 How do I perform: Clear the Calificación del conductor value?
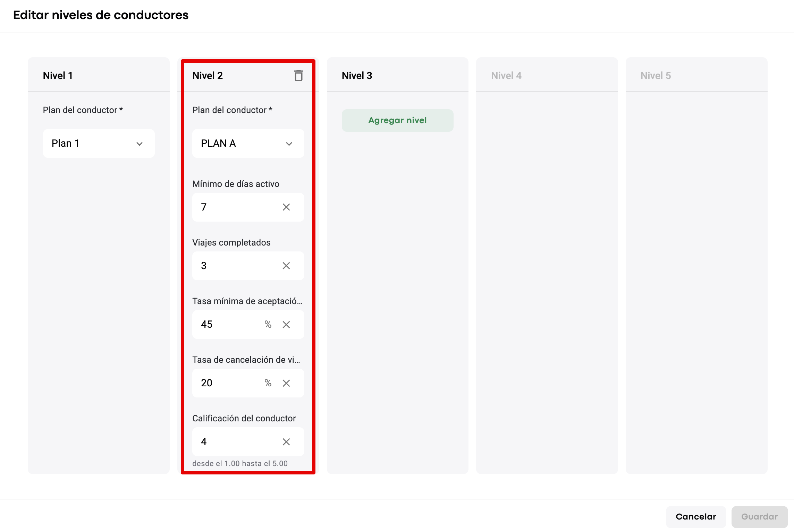(x=286, y=441)
